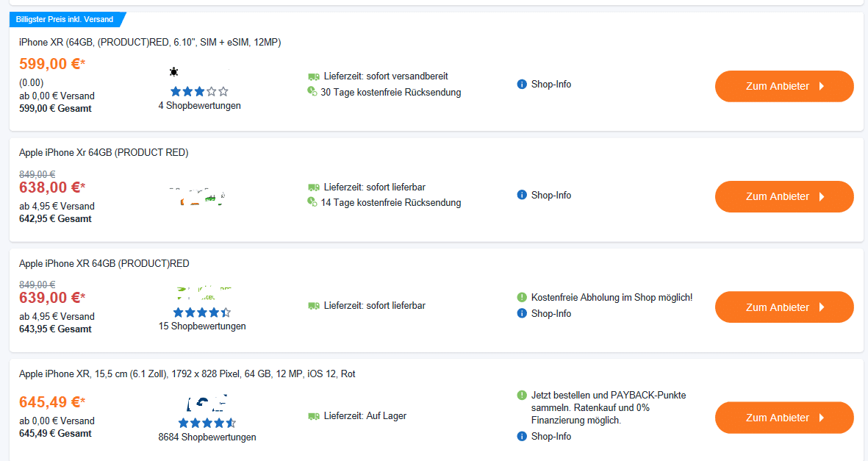Click the return icon next to '14 Tage kostenfreie Rücksendung'
Image resolution: width=868 pixels, height=461 pixels.
click(312, 202)
